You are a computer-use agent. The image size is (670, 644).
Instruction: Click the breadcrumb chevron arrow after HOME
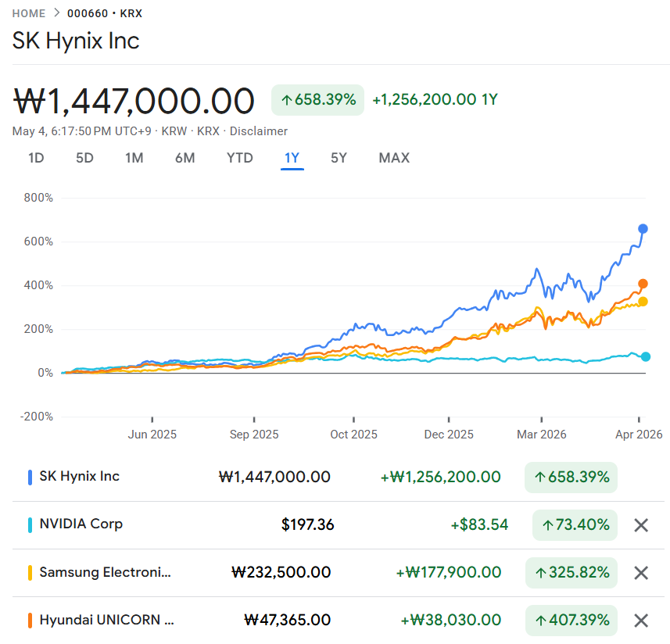pyautogui.click(x=57, y=13)
